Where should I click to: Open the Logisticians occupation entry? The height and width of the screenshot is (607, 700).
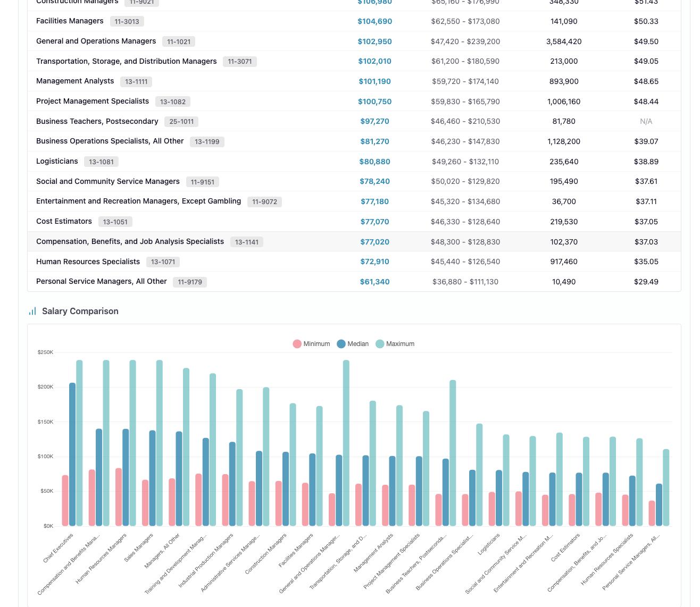[x=57, y=162]
